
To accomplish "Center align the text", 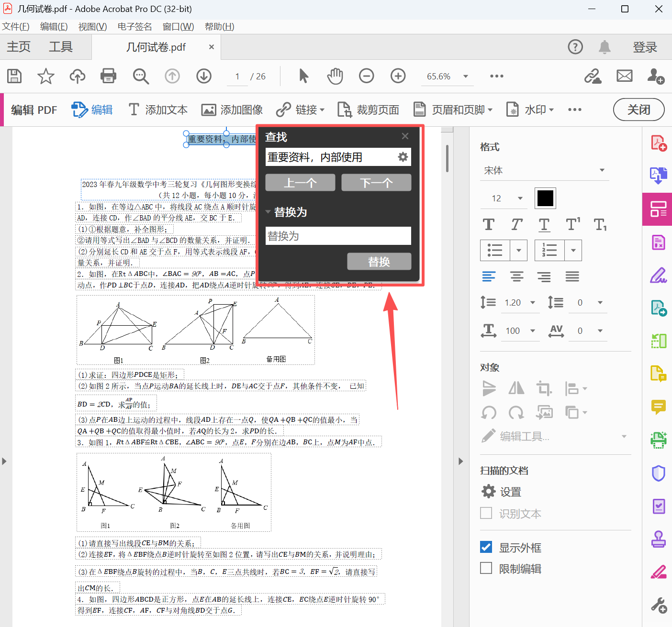I will (x=516, y=276).
